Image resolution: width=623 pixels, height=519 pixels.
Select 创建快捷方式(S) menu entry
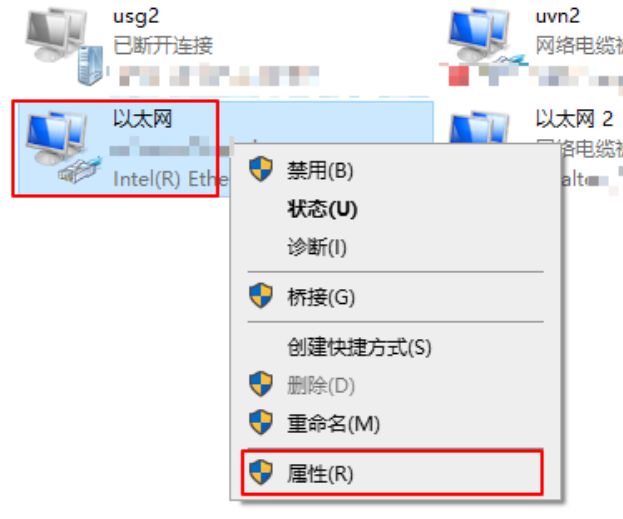(x=359, y=347)
